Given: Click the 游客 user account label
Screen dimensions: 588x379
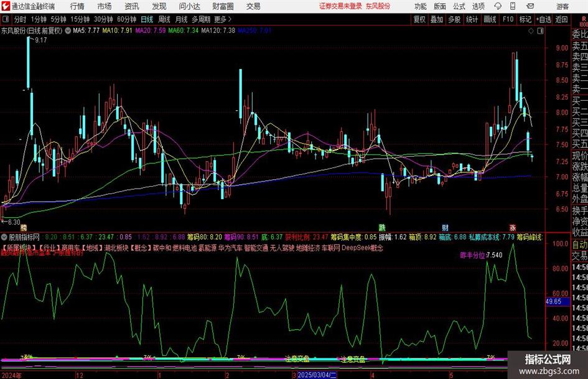Looking at the screenshot, I should 562,6.
